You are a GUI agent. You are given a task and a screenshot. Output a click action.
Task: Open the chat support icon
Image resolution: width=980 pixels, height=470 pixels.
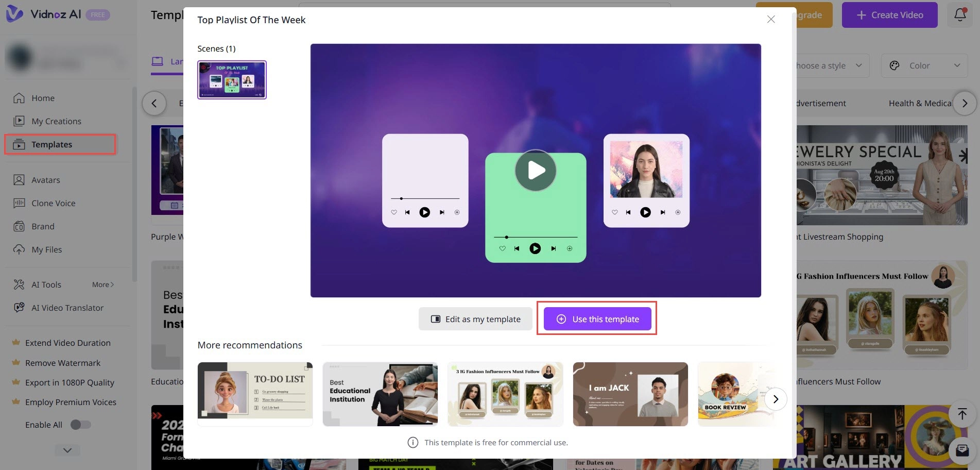point(961,449)
